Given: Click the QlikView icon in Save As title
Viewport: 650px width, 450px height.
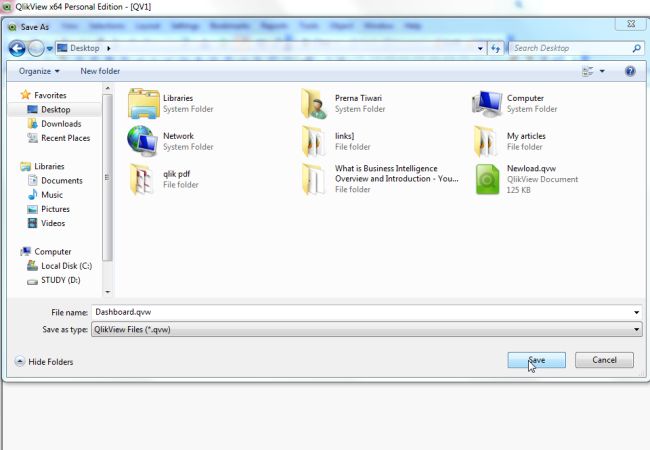Looking at the screenshot, I should click(x=12, y=27).
